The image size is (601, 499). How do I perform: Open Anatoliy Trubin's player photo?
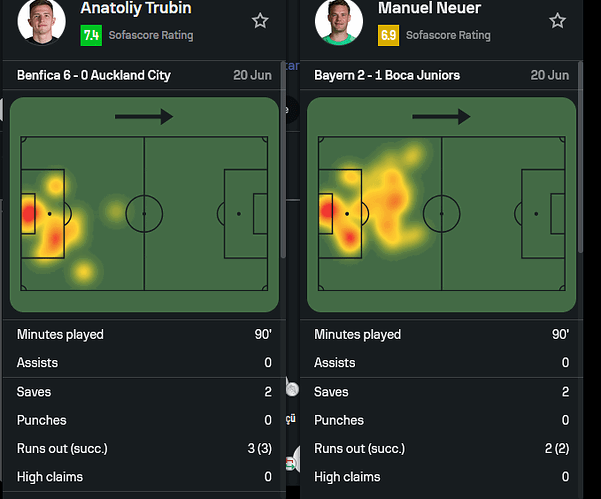pyautogui.click(x=41, y=21)
